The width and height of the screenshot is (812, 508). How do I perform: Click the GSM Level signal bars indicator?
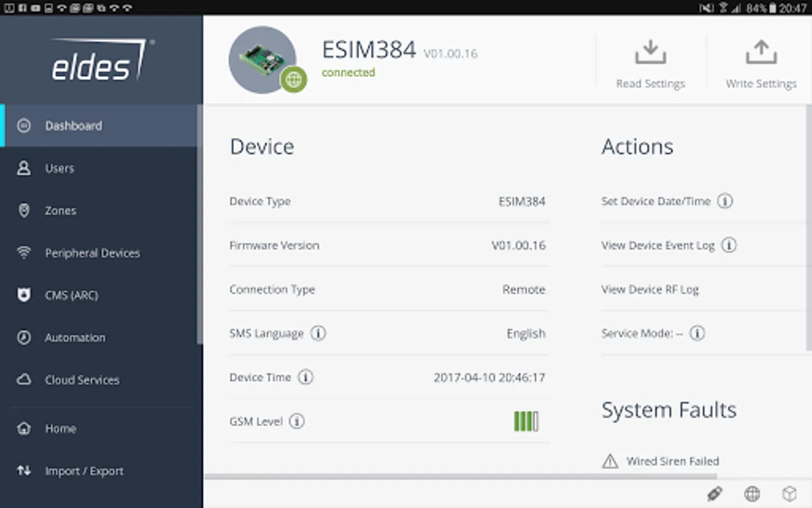[x=526, y=421]
